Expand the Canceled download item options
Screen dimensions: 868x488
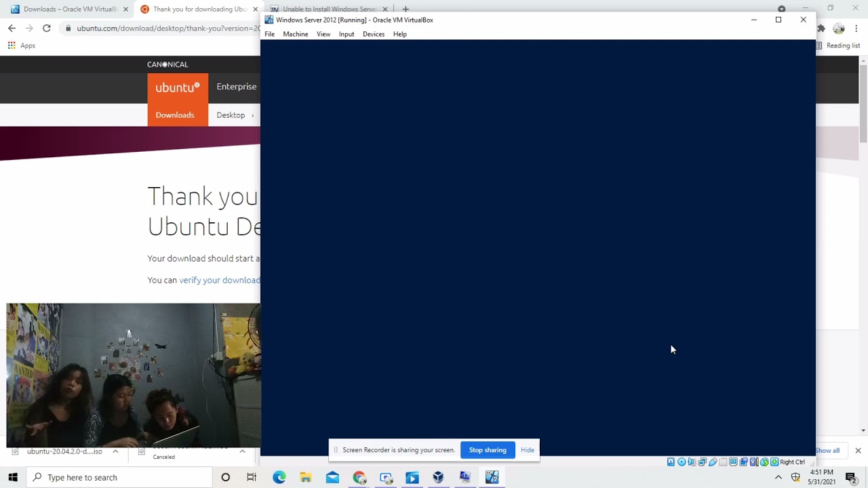point(242,451)
